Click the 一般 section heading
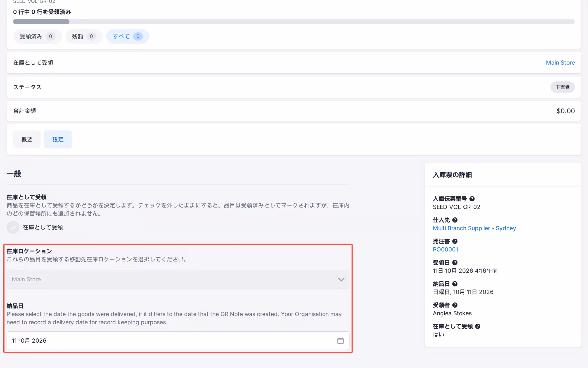The height and width of the screenshot is (368, 588). pyautogui.click(x=14, y=174)
